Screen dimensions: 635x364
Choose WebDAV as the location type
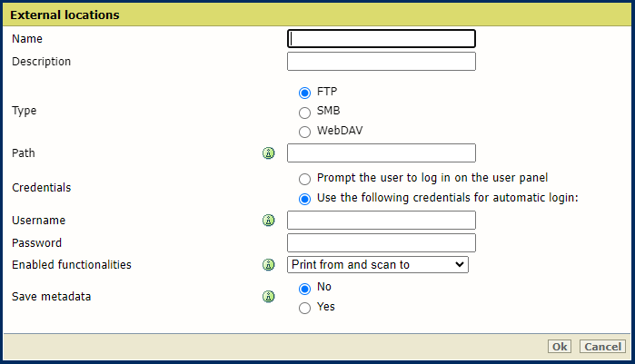(304, 132)
